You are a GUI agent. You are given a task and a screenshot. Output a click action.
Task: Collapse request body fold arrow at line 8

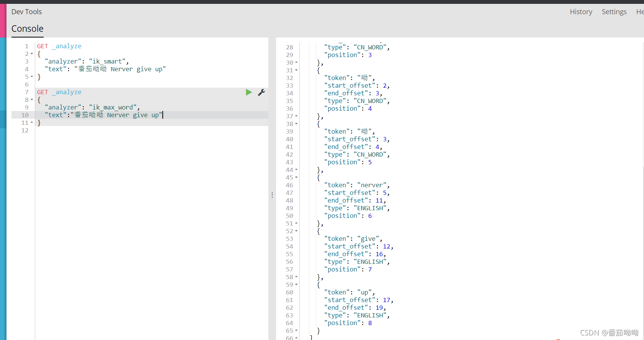click(32, 100)
